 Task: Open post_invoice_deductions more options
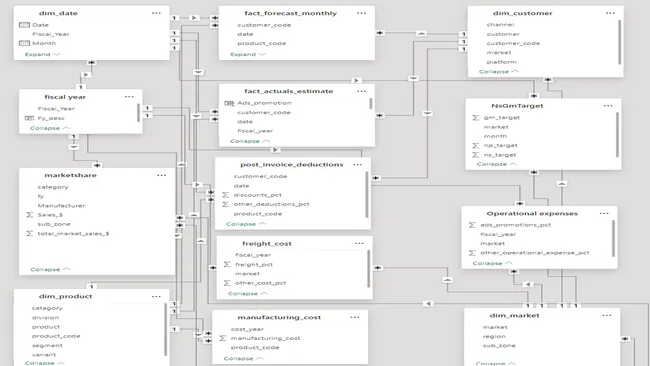coord(357,165)
